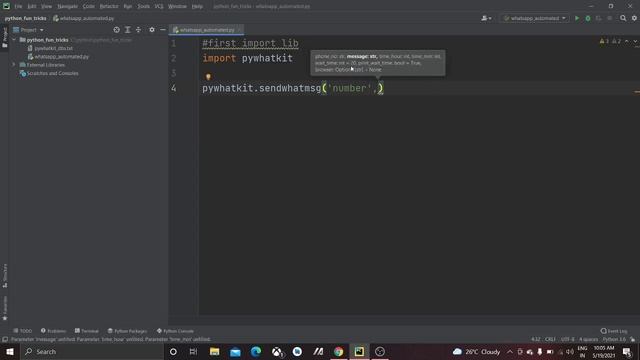This screenshot has width=640, height=360.
Task: Open the Edit menu
Action: (31, 6)
